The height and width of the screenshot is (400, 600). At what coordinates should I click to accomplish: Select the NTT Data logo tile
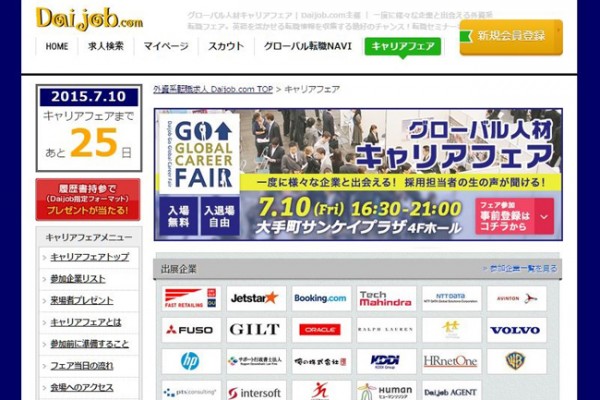452,298
